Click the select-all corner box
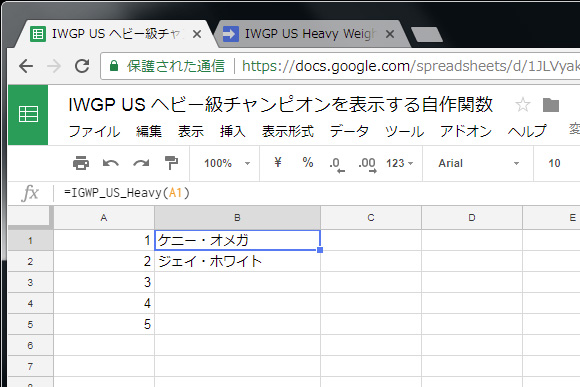 [x=30, y=217]
